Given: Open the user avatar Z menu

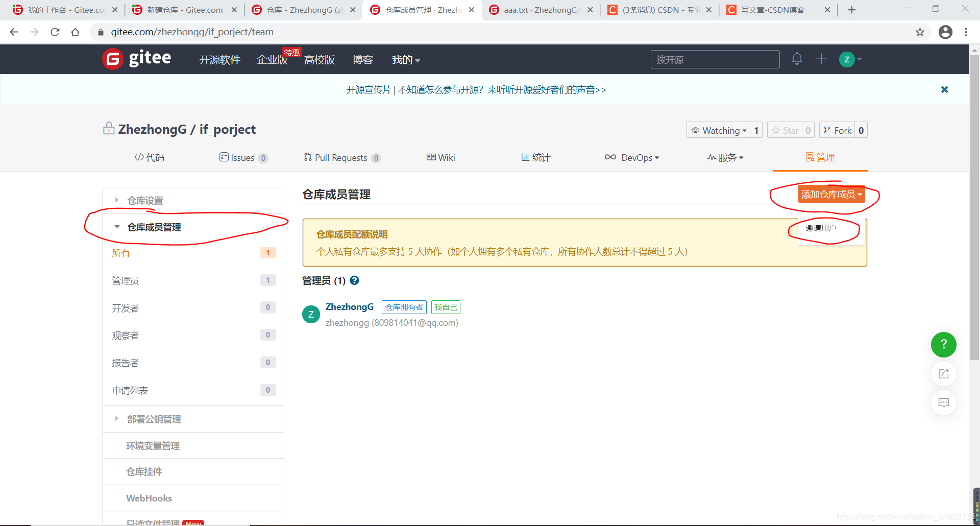Looking at the screenshot, I should pyautogui.click(x=850, y=59).
